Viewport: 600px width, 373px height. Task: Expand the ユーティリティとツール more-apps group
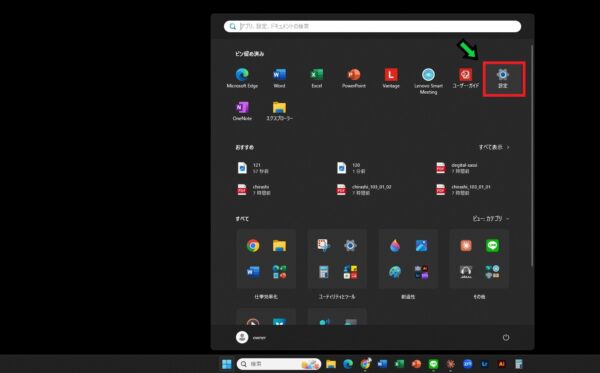(x=350, y=272)
